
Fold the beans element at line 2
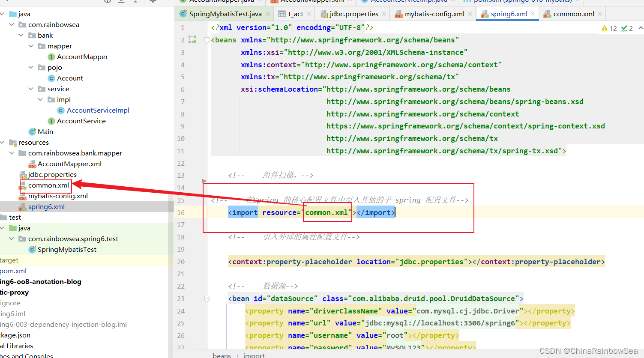tap(207, 40)
